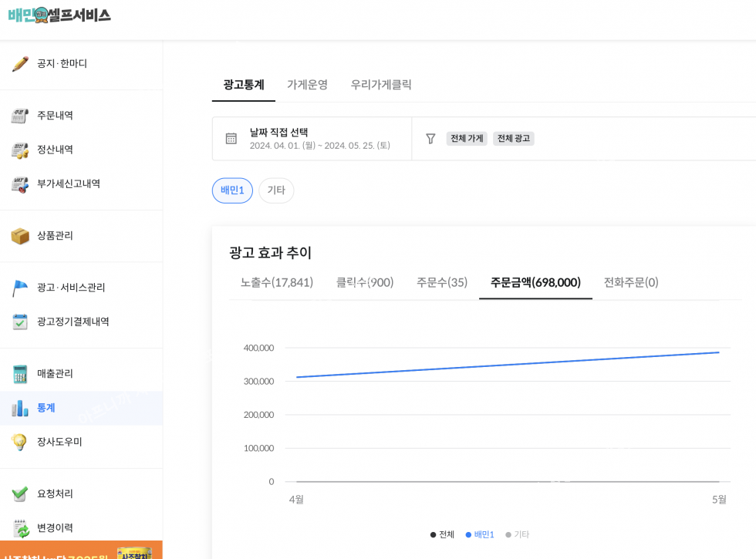Switch to the 가게운영 tab
Image resolution: width=756 pixels, height=559 pixels.
point(307,85)
